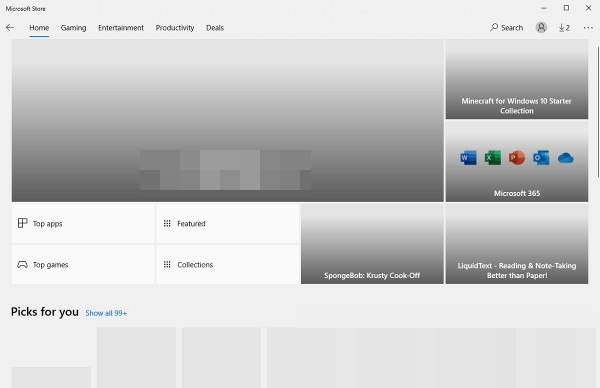This screenshot has width=600, height=388.
Task: Click the Top apps icon
Action: click(23, 223)
